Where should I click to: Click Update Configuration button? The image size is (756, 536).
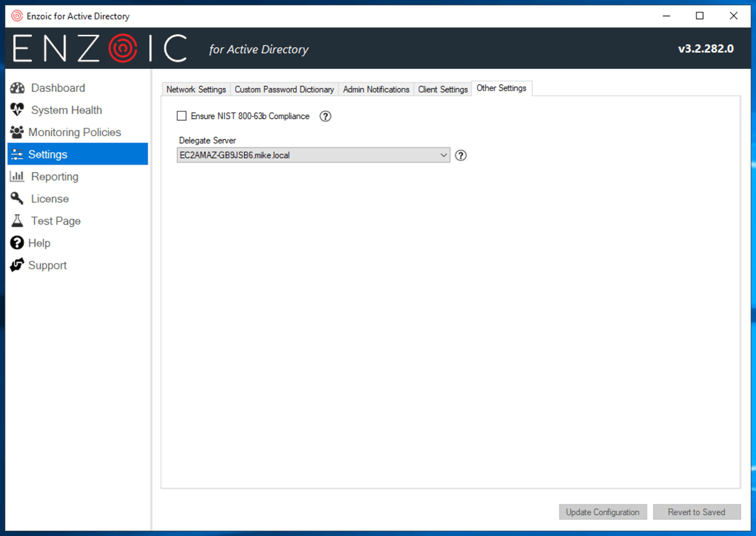tap(603, 512)
